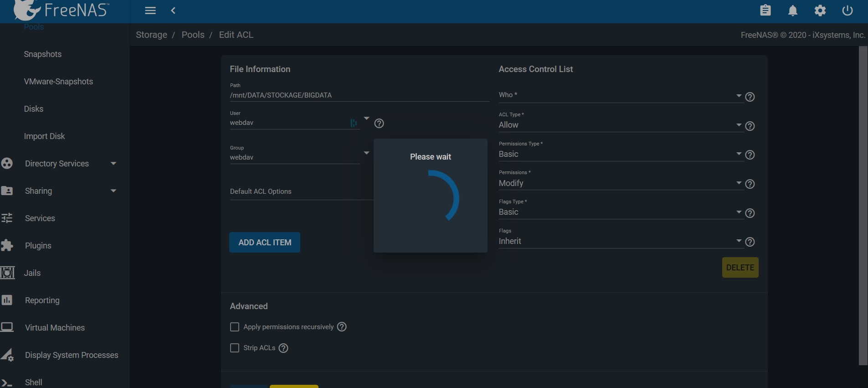Show help for Strip ACLs option
The height and width of the screenshot is (388, 868).
pos(283,348)
